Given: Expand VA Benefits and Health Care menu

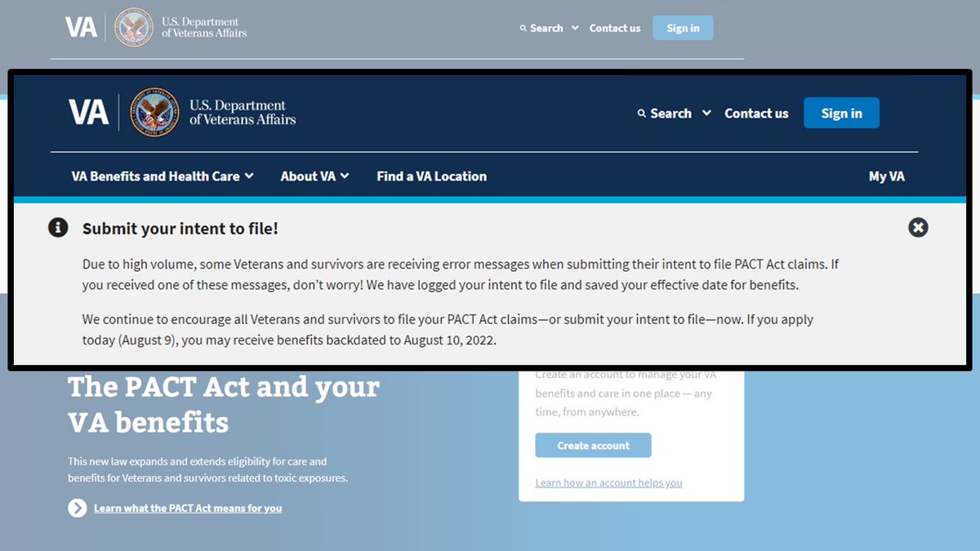Looking at the screenshot, I should (163, 176).
